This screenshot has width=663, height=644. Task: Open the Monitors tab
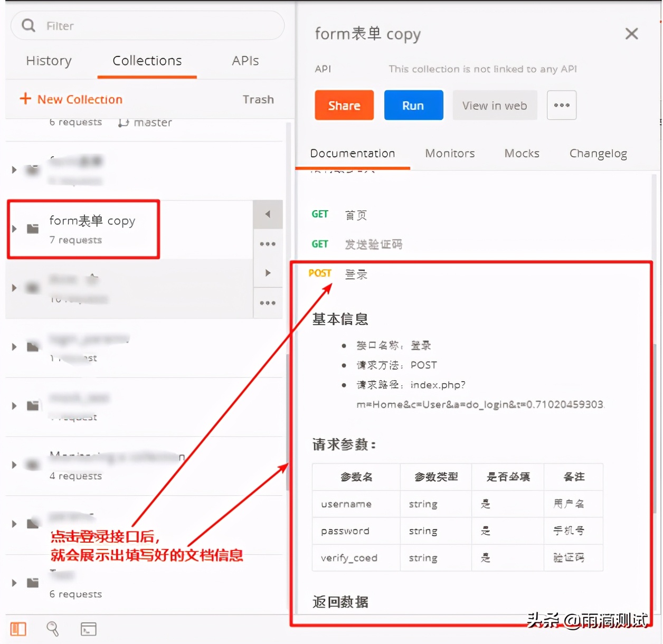449,153
